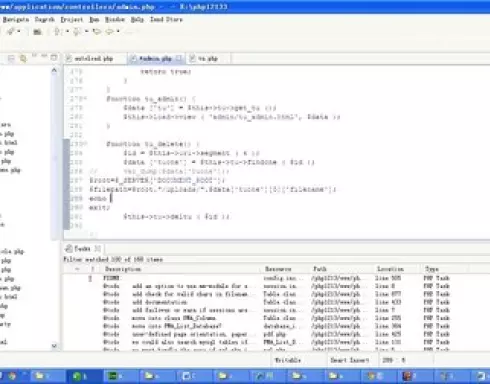This screenshot has width=490, height=384.
Task: Switch to the tu.php editor tab
Action: click(x=208, y=59)
